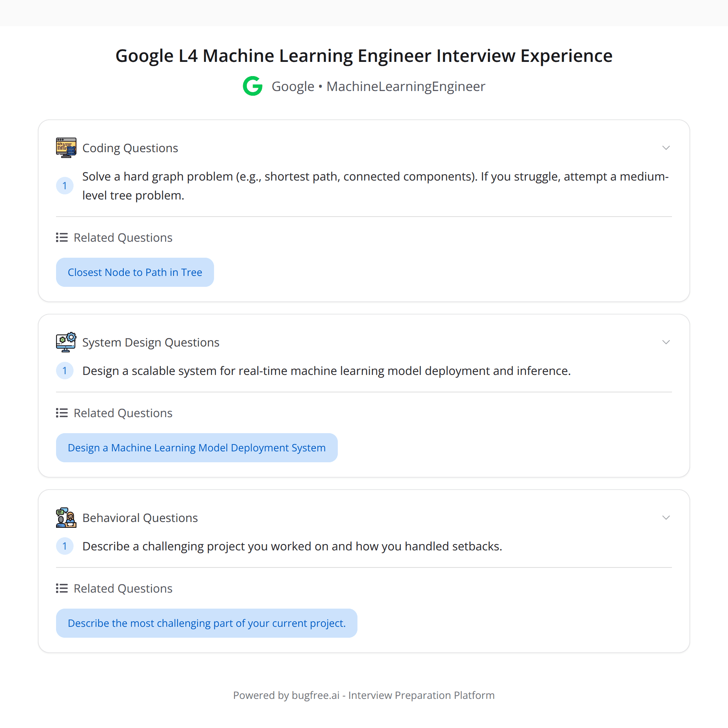Collapse the System Design Questions section
The height and width of the screenshot is (728, 728).
[666, 342]
